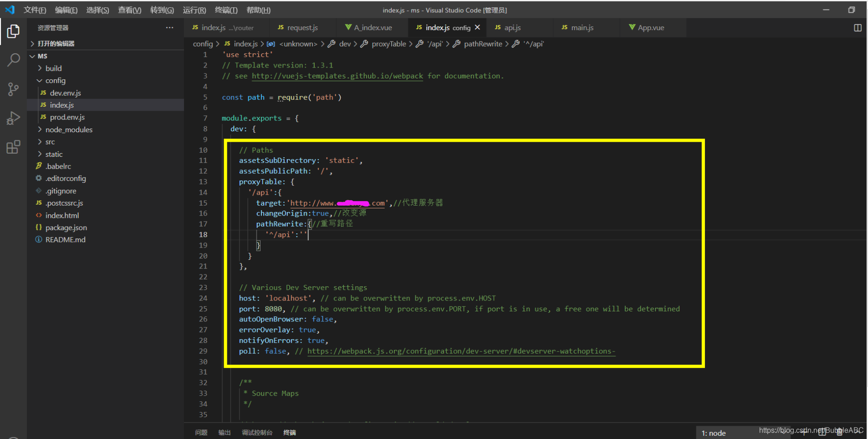Open prod.env.js file
This screenshot has height=439, width=868.
pyautogui.click(x=67, y=117)
